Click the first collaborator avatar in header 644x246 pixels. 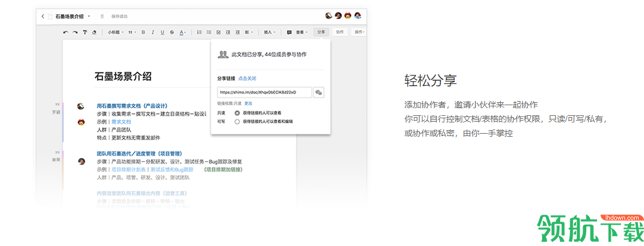(x=329, y=15)
